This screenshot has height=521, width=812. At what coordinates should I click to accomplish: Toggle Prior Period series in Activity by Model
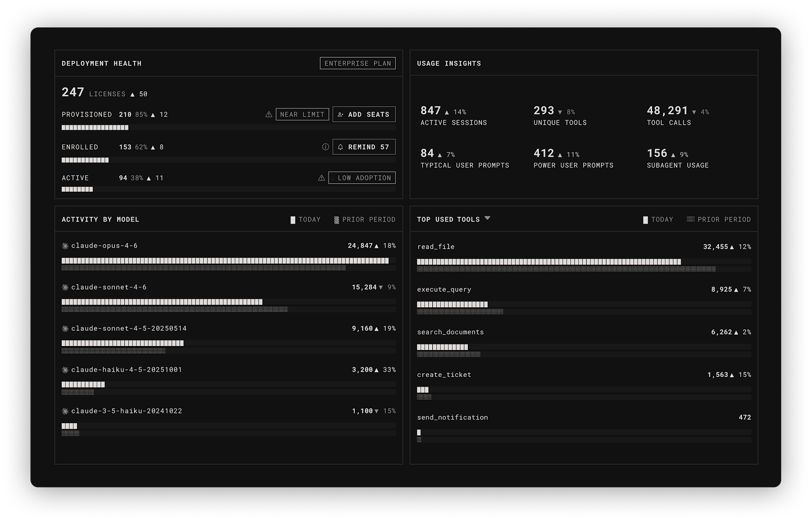pos(364,220)
